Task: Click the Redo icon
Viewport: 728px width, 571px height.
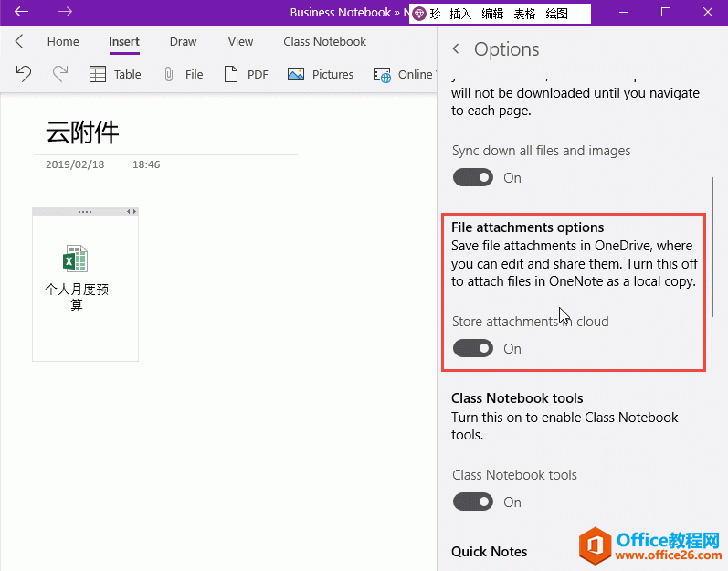Action: coord(60,74)
